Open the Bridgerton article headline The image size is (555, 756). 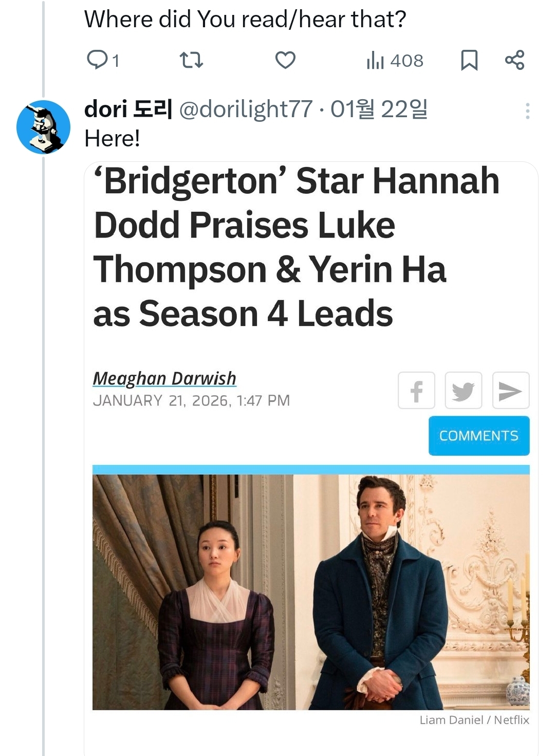(x=297, y=247)
